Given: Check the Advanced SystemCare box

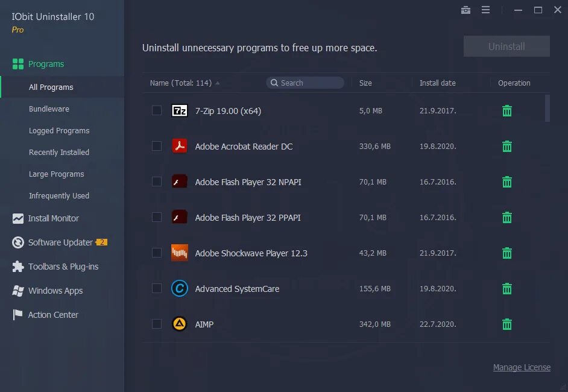Looking at the screenshot, I should coord(157,288).
